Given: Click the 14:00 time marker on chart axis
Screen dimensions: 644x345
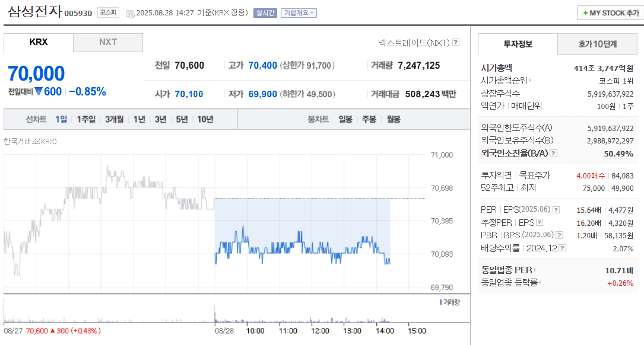Looking at the screenshot, I should point(385,331).
